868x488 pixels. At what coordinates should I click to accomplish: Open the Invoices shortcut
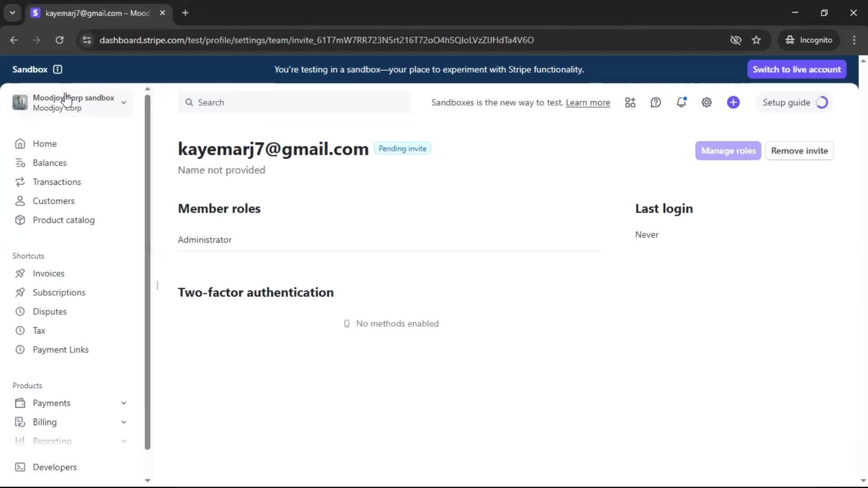(48, 273)
